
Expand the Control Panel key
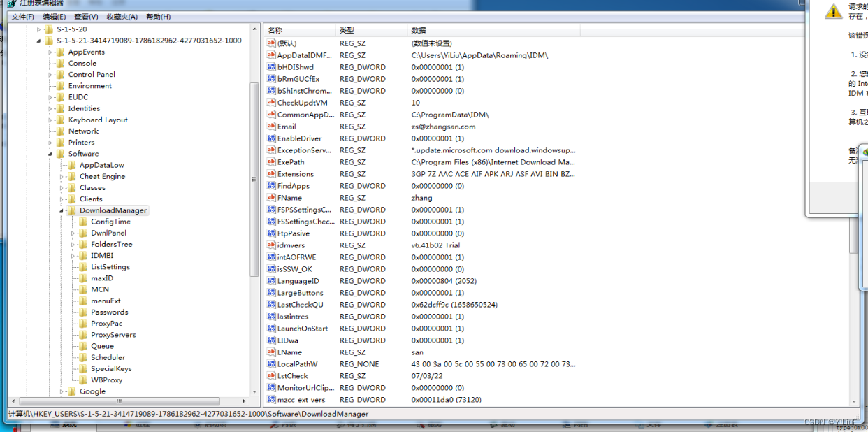(50, 74)
